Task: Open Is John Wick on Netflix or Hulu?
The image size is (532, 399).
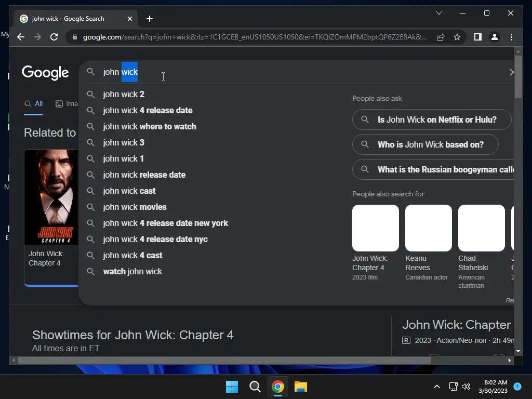Action: (432, 119)
